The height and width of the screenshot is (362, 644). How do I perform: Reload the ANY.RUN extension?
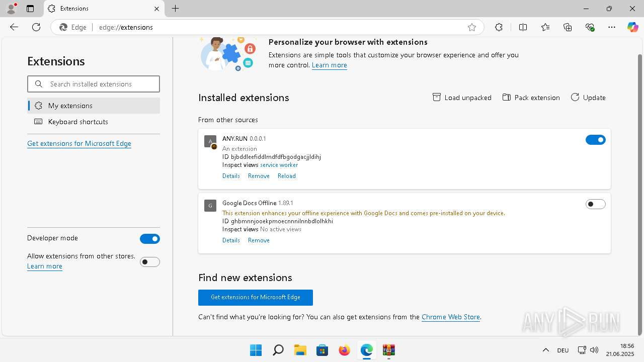(287, 176)
